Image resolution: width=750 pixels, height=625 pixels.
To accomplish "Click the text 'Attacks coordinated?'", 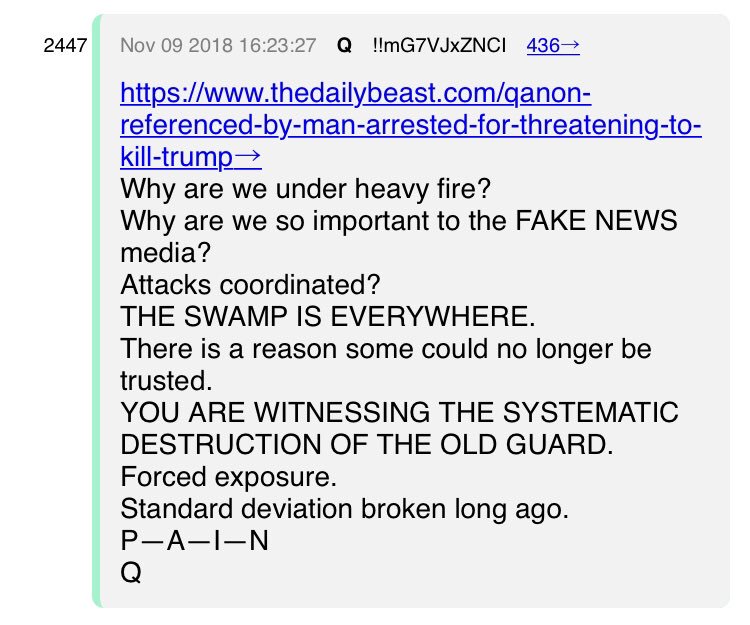I will point(250,285).
